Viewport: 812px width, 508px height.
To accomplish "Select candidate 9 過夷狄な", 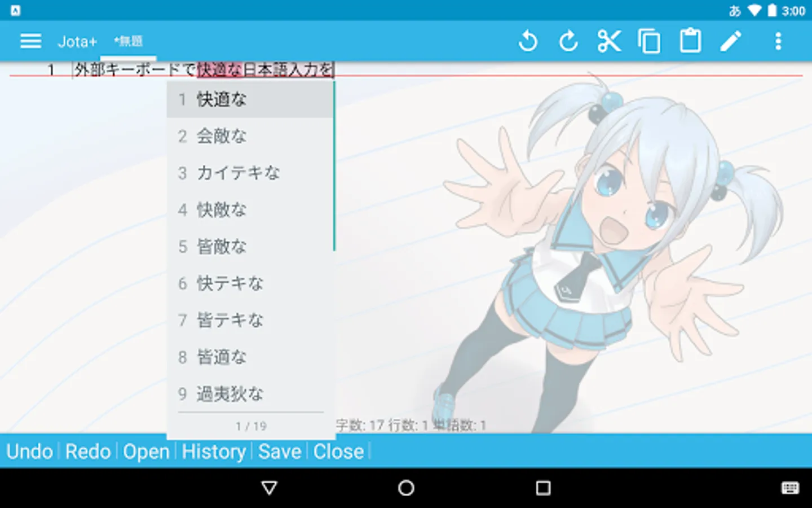I will (x=250, y=394).
